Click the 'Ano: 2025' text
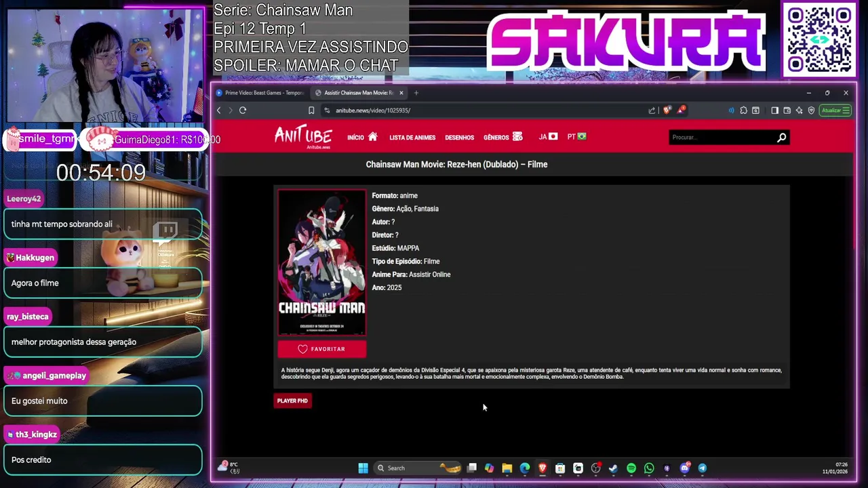Image resolution: width=868 pixels, height=488 pixels. point(387,287)
